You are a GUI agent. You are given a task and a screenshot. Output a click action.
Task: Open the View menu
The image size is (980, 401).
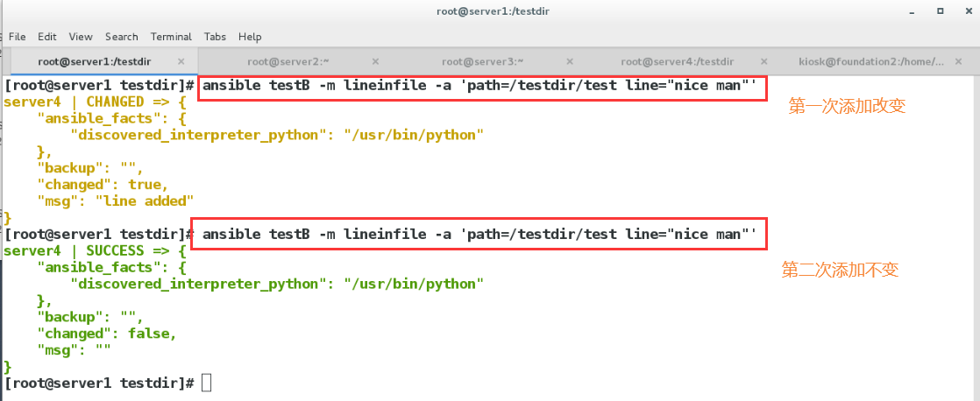point(81,37)
